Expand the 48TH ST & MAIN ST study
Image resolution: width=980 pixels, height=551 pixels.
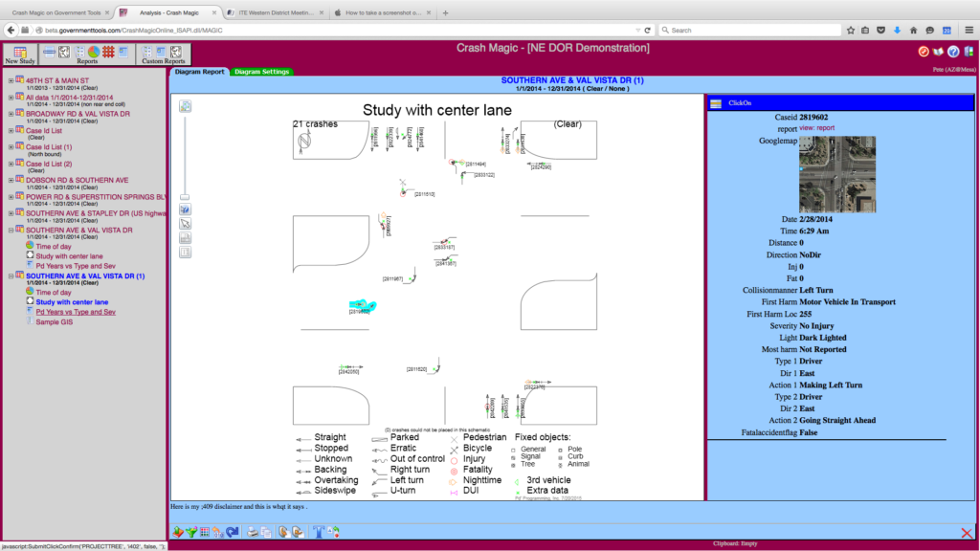click(x=11, y=80)
